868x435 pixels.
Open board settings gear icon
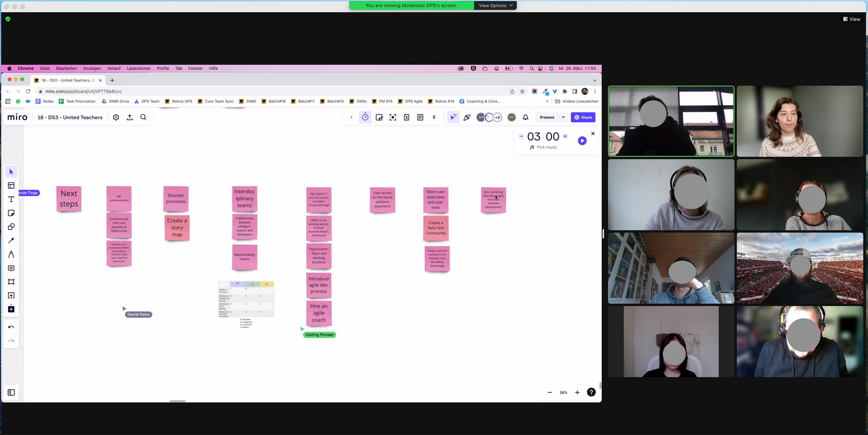(116, 117)
